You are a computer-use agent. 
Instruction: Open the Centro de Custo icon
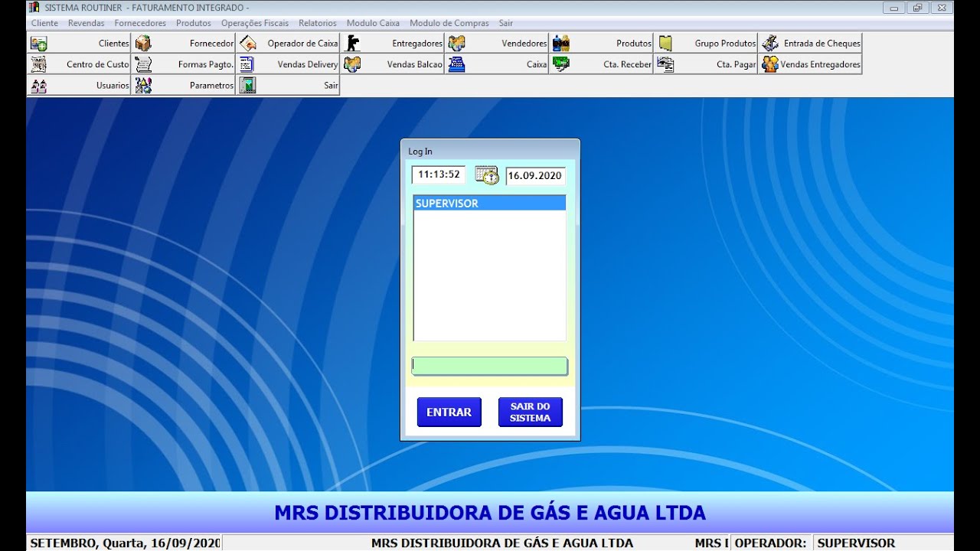(x=39, y=64)
